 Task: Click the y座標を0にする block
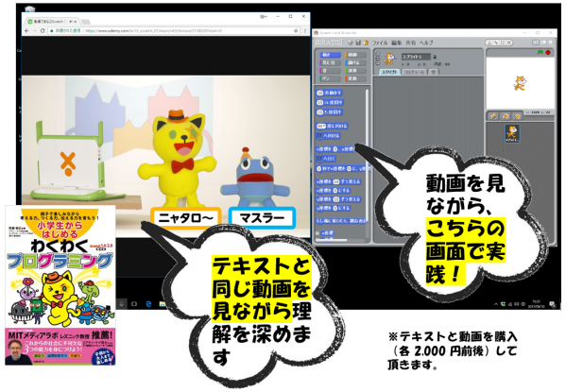[x=334, y=208]
